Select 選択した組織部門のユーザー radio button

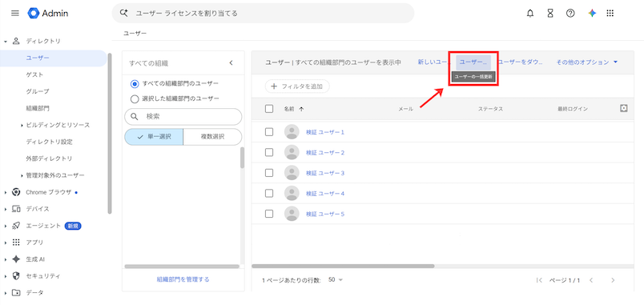pos(135,99)
